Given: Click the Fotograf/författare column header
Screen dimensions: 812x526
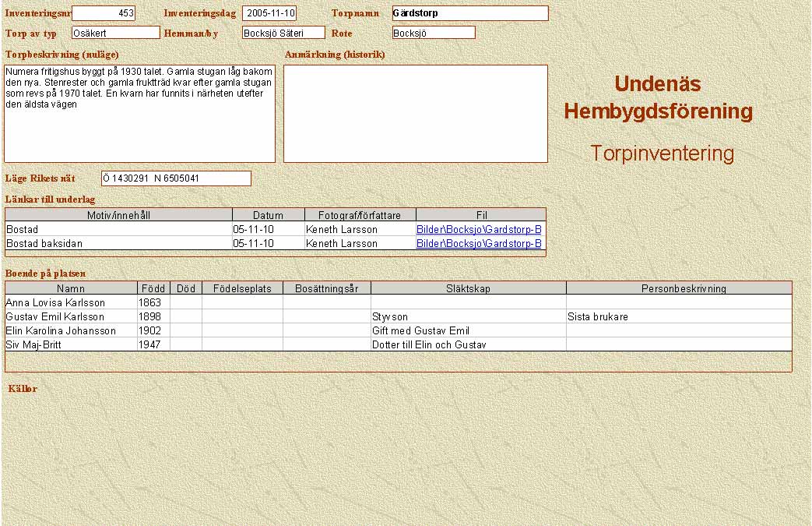Looking at the screenshot, I should pos(360,215).
